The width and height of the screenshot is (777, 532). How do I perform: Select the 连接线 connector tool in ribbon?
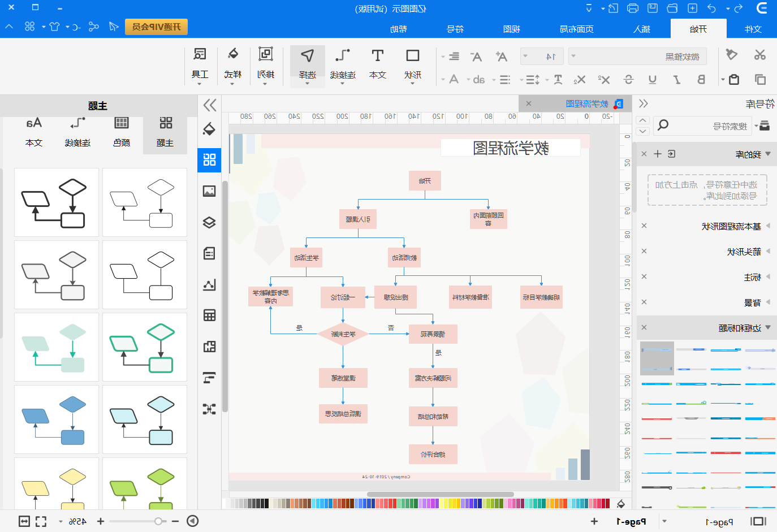[343, 66]
